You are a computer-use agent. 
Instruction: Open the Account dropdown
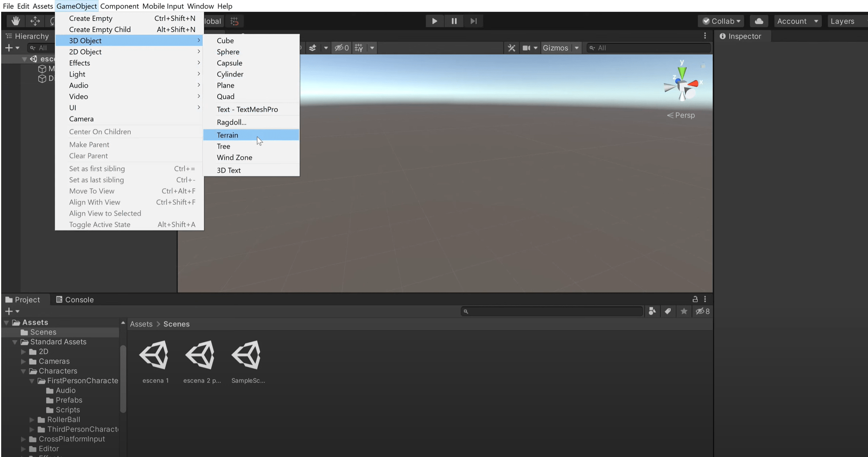pyautogui.click(x=797, y=21)
